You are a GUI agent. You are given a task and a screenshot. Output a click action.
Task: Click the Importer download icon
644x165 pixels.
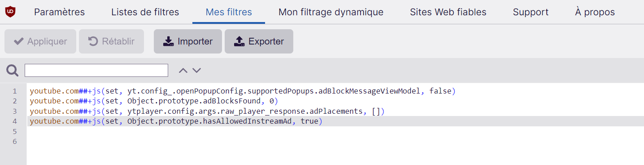tap(168, 41)
